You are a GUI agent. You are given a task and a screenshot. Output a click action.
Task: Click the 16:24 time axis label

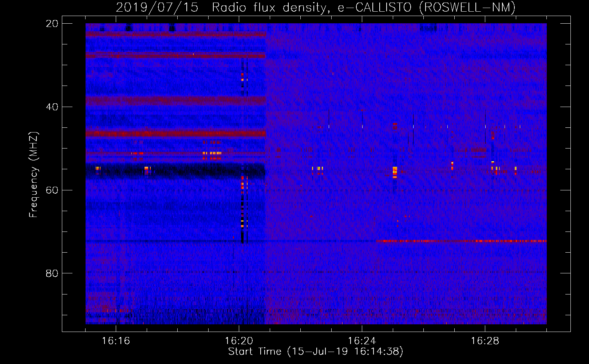(362, 341)
